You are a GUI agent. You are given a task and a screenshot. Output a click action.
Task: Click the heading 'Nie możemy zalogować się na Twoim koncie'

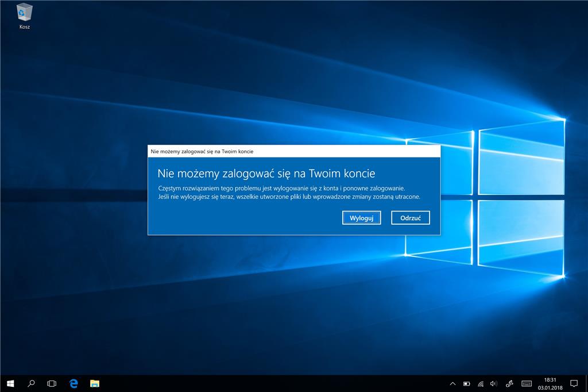pos(266,174)
